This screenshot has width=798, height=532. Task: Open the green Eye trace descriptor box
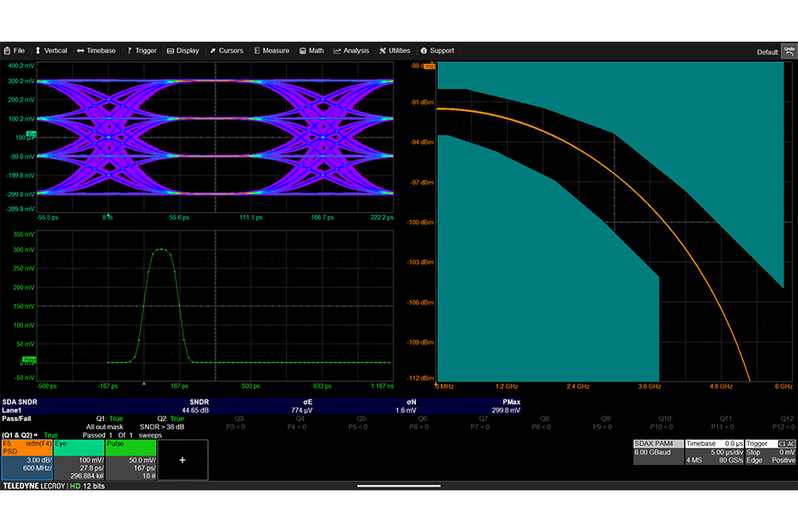[x=78, y=459]
